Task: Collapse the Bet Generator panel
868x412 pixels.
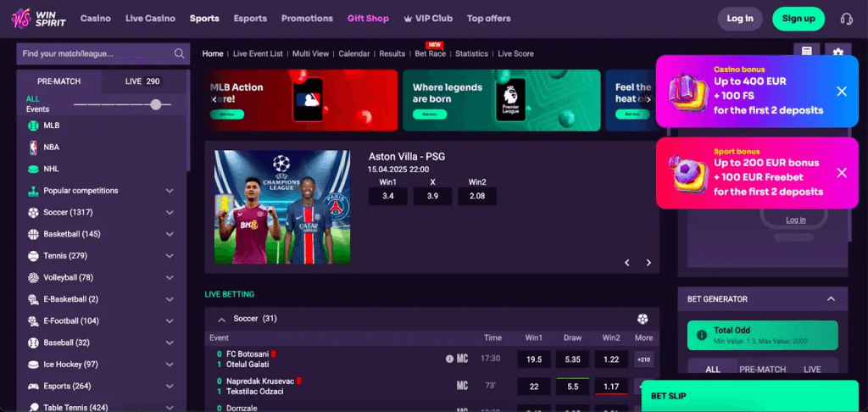Action: [x=831, y=299]
